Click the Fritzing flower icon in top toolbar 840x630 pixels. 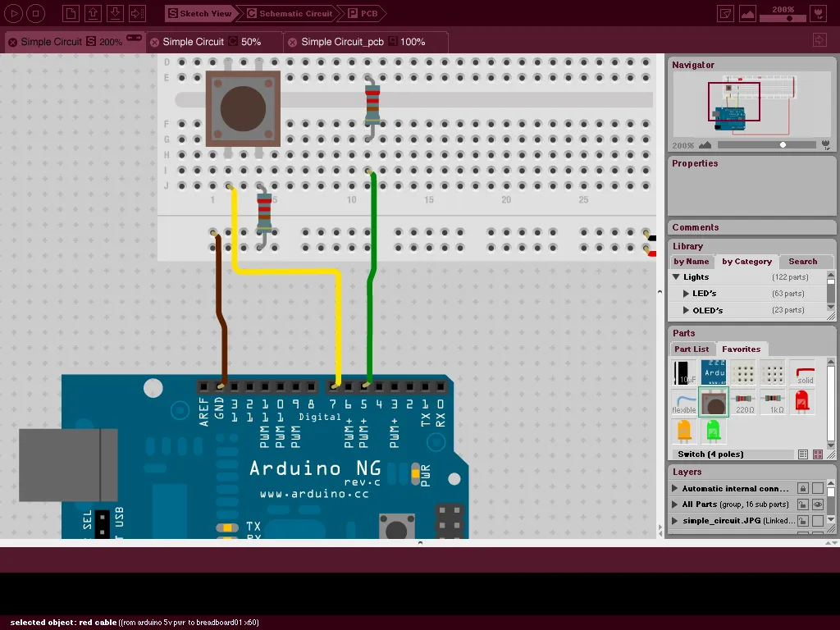coord(818,13)
